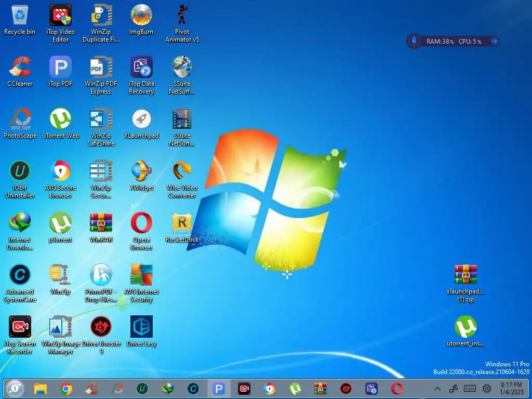Open the uTorrent Web desktop shortcut
Viewport: 532px width, 399px height.
[60, 124]
